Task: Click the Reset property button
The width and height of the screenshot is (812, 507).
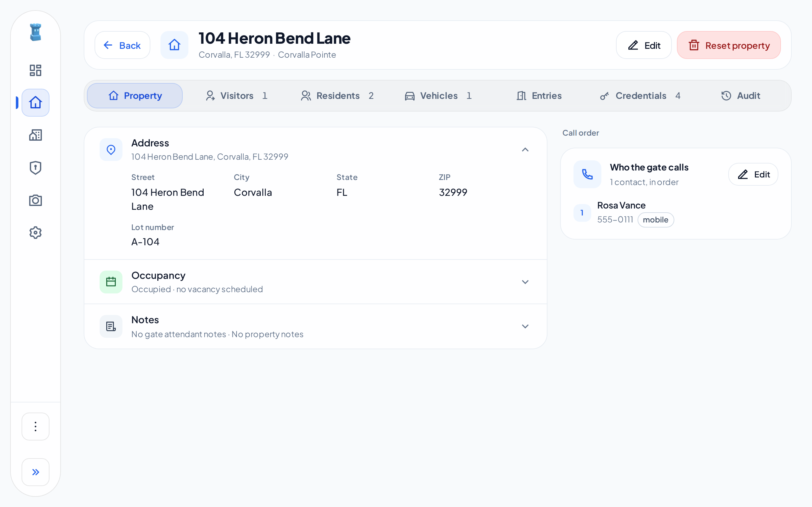Action: (729, 45)
